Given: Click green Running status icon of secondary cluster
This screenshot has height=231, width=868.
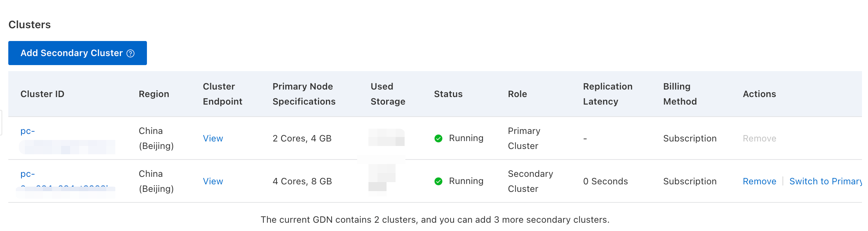Looking at the screenshot, I should [x=438, y=181].
